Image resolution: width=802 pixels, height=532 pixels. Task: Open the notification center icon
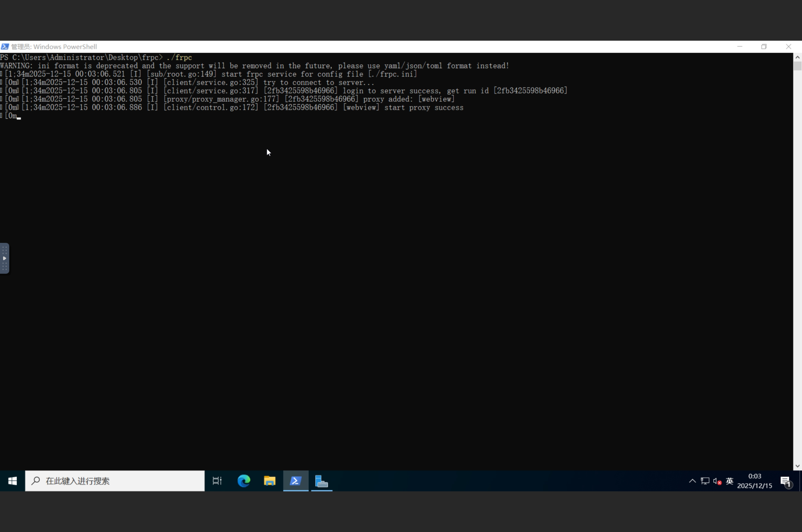tap(786, 481)
